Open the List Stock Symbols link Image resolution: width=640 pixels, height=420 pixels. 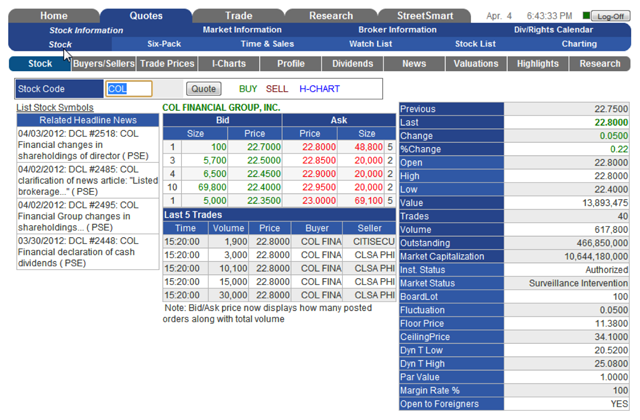pos(55,107)
